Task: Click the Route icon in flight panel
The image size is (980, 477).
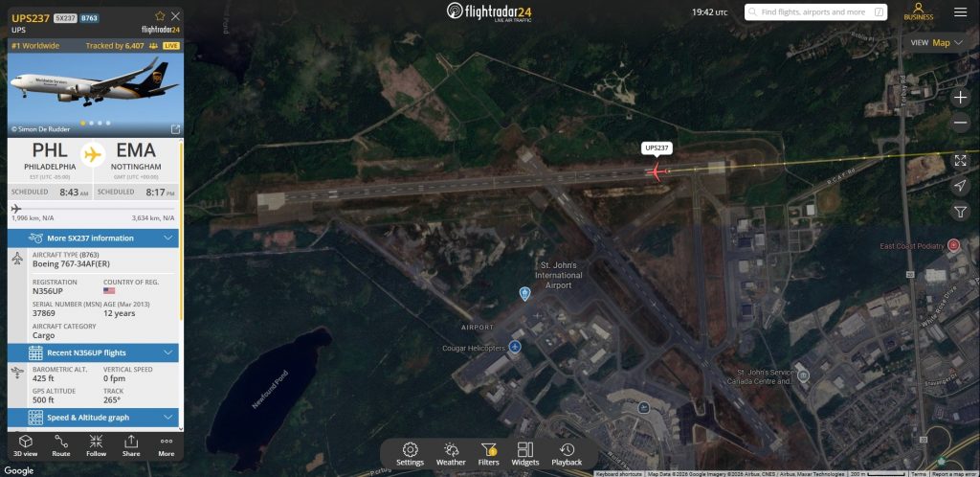Action: tap(61, 445)
